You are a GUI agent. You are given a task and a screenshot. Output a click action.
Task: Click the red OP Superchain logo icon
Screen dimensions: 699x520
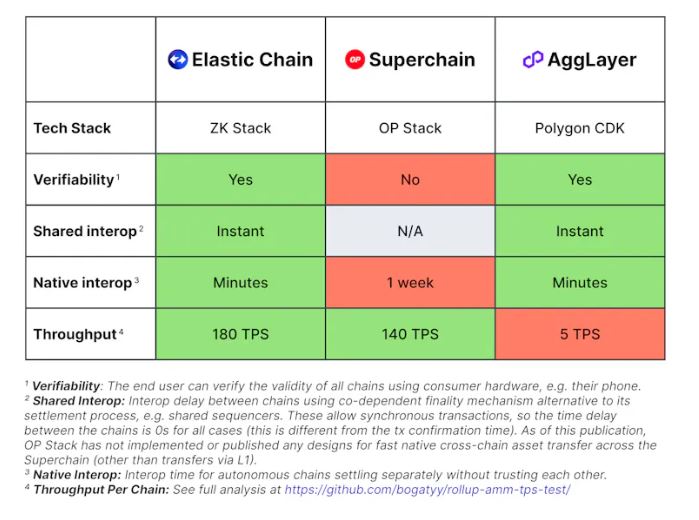pyautogui.click(x=355, y=60)
